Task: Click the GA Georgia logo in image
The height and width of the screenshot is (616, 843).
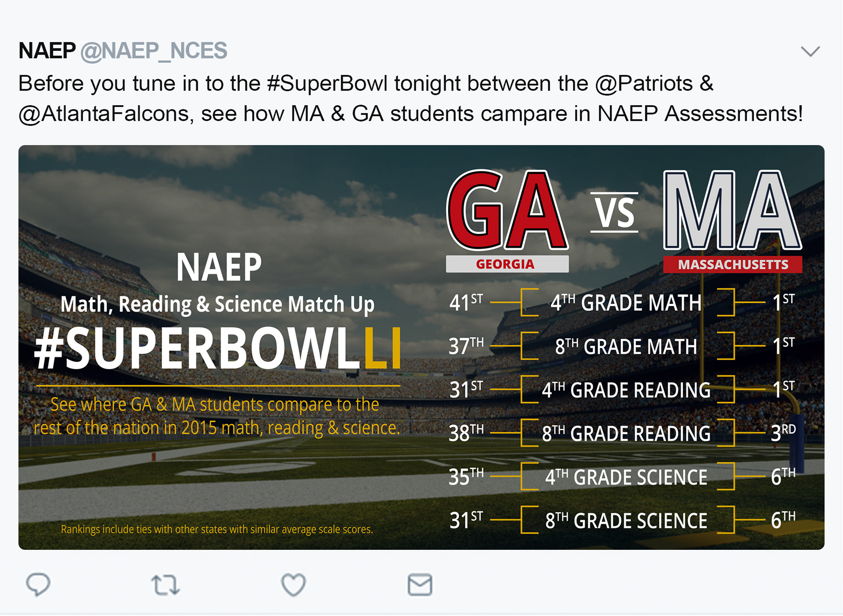Action: coord(507,221)
